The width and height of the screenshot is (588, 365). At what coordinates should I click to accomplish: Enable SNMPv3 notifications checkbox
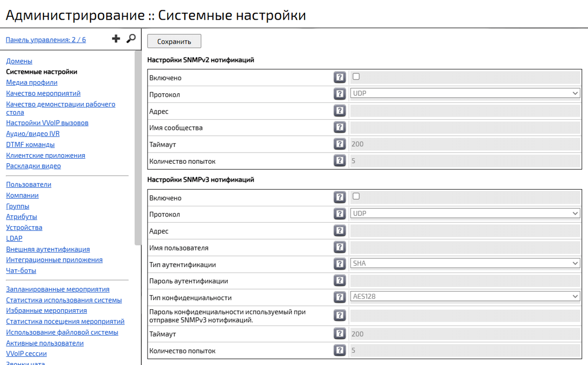point(356,195)
